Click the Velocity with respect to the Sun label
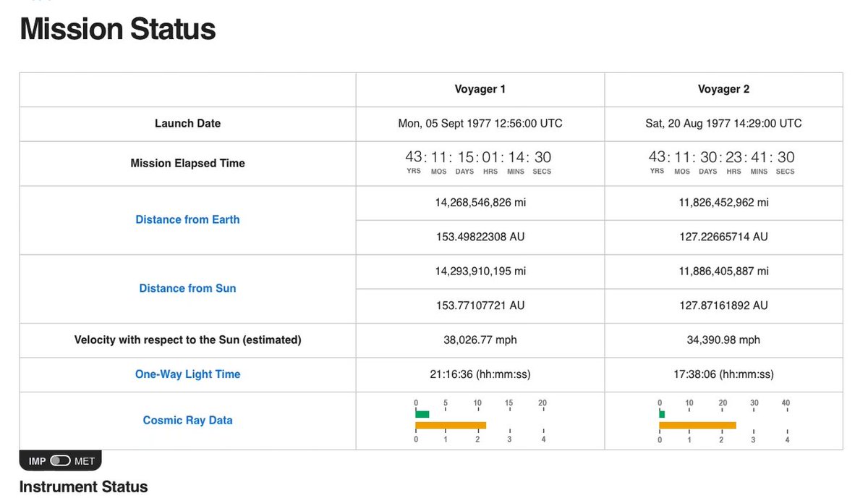The height and width of the screenshot is (501, 868). pos(187,340)
